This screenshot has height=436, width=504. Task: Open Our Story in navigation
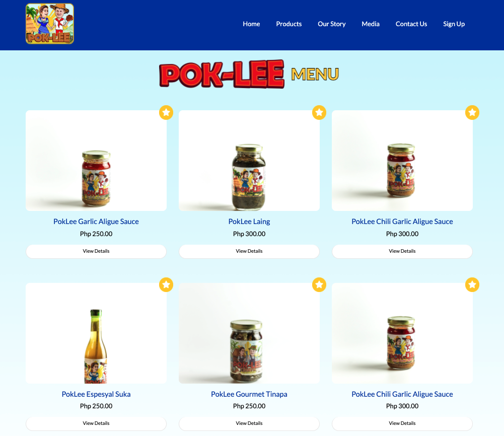pos(331,24)
